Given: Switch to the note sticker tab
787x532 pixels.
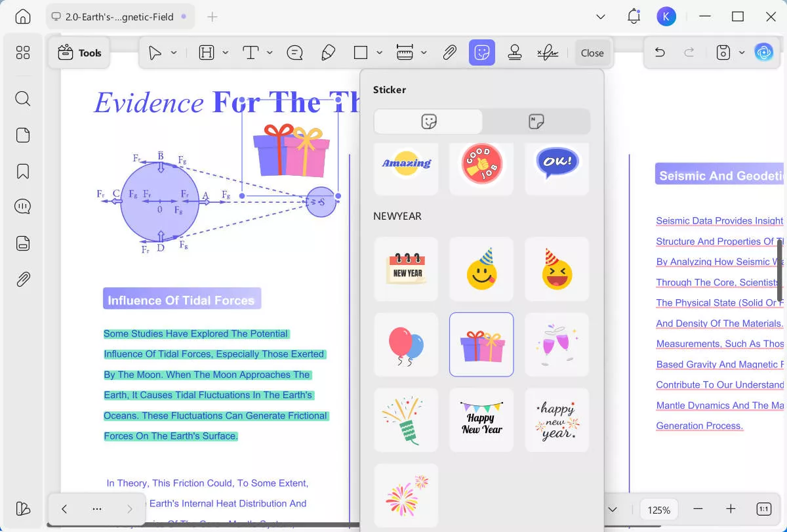Looking at the screenshot, I should 536,121.
